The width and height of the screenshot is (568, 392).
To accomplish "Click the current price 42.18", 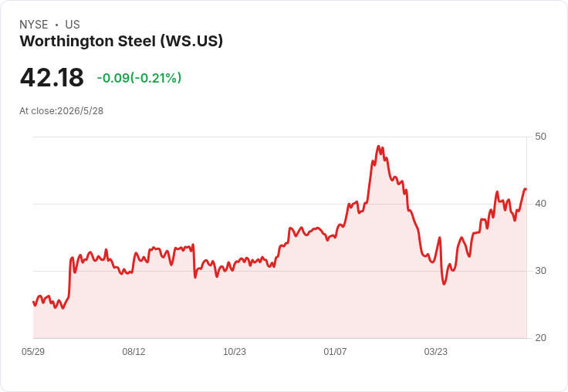I will pyautogui.click(x=52, y=77).
